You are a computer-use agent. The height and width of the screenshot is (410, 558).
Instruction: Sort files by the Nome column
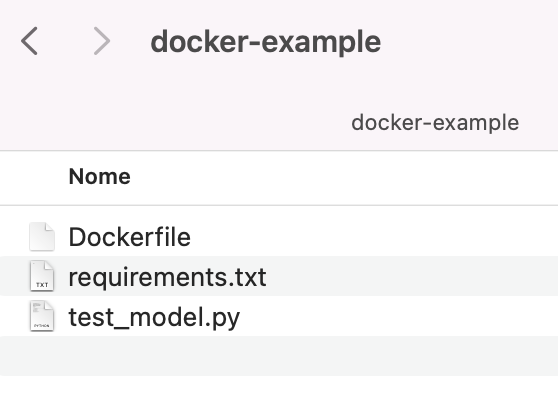click(100, 177)
